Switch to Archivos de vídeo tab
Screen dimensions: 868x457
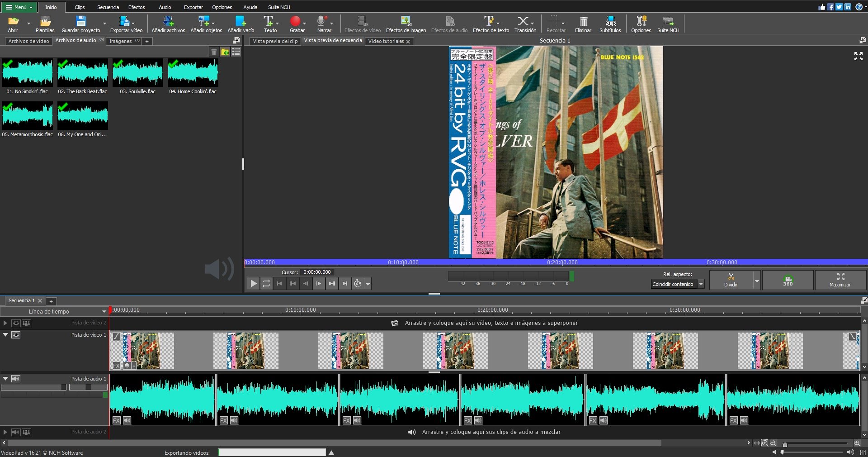tap(28, 41)
